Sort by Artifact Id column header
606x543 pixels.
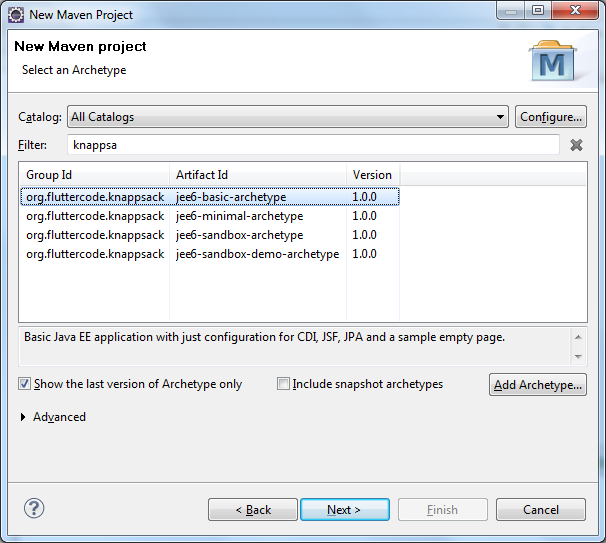click(258, 175)
